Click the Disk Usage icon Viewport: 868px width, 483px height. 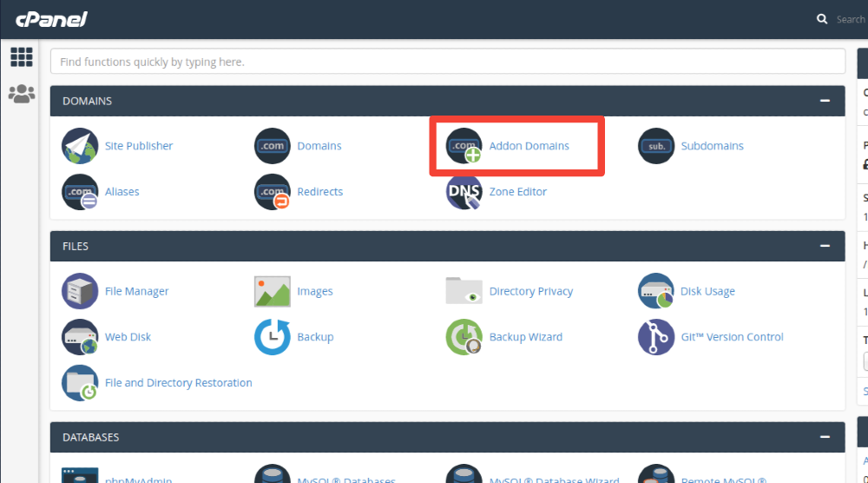656,291
